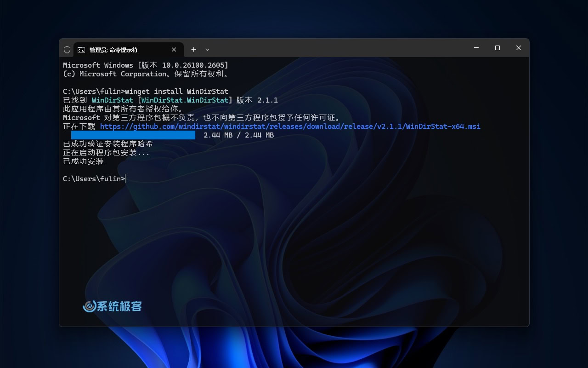This screenshot has height=368, width=588.
Task: Close the terminal window
Action: tap(519, 48)
